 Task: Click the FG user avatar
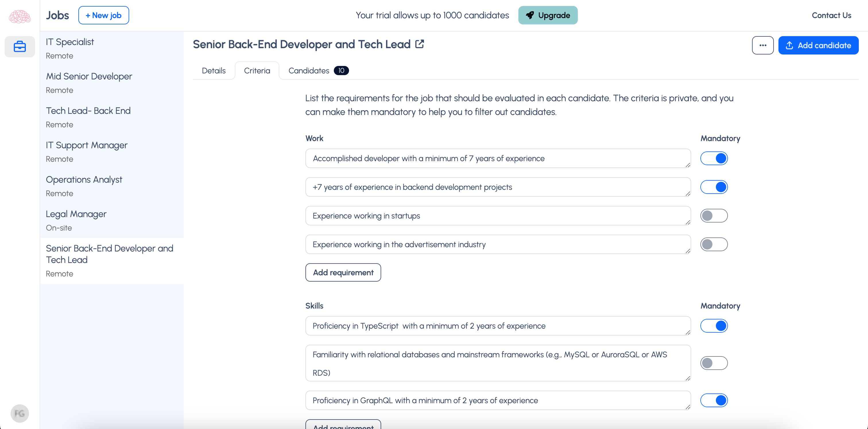tap(20, 413)
